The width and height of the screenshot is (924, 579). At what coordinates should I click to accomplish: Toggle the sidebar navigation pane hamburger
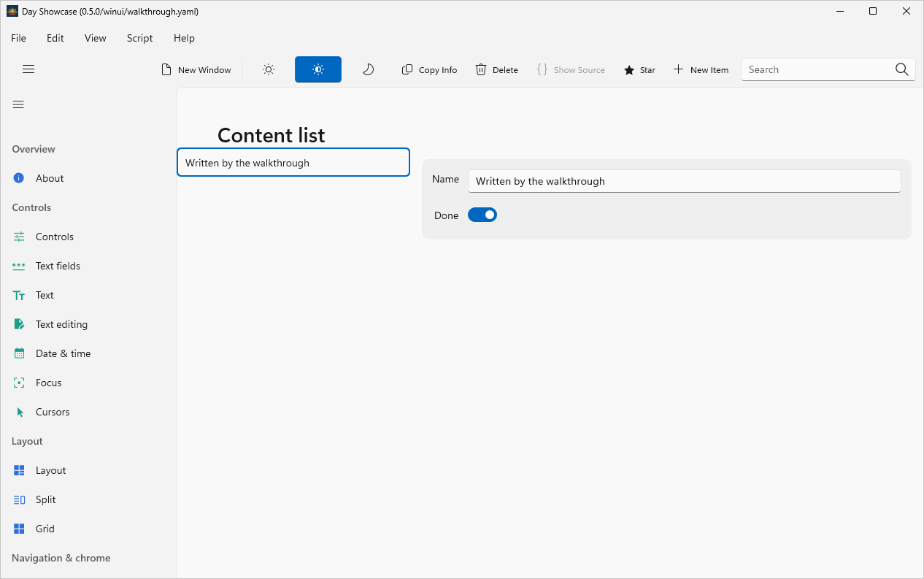click(18, 104)
